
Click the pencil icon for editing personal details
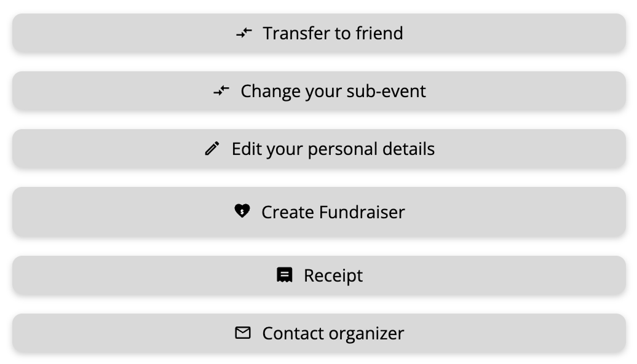[x=212, y=149]
